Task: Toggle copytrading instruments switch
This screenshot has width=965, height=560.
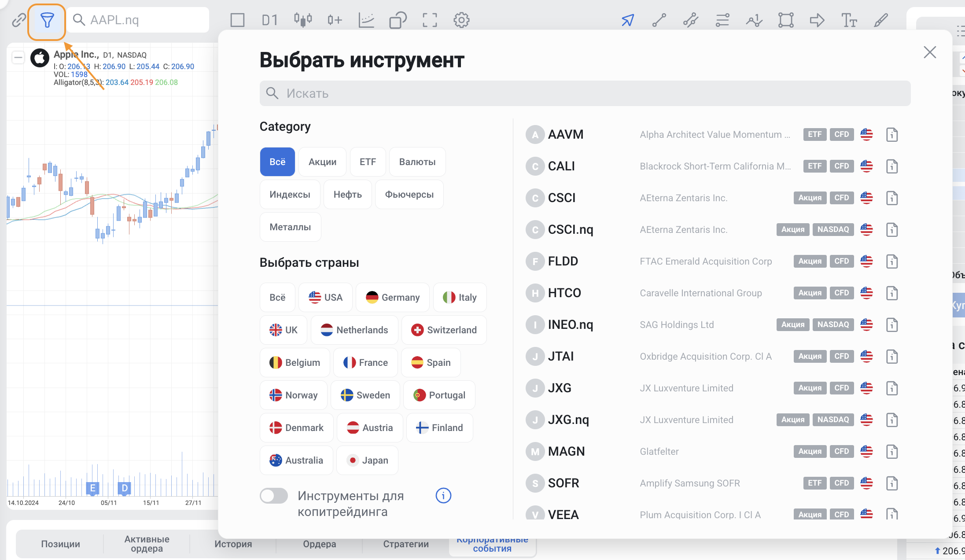Action: point(274,496)
